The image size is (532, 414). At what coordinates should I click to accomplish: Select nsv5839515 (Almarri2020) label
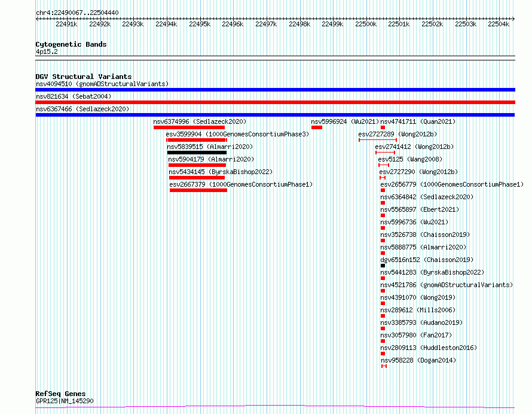pyautogui.click(x=210, y=147)
